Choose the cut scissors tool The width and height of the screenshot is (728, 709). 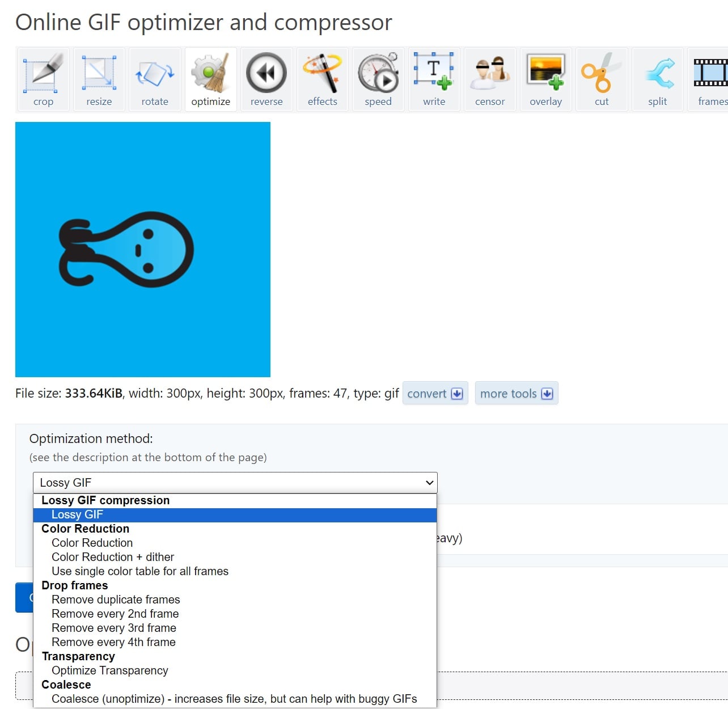click(602, 80)
